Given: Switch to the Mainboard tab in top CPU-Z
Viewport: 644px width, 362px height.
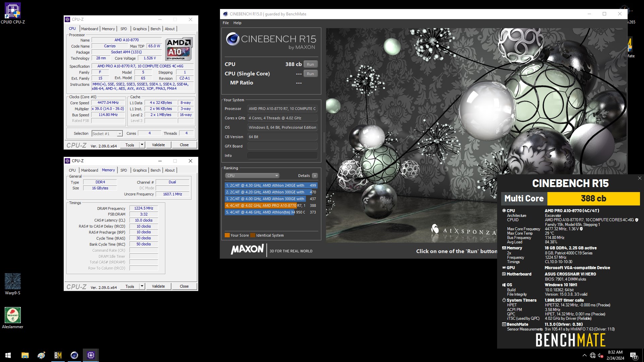Looking at the screenshot, I should tap(90, 29).
